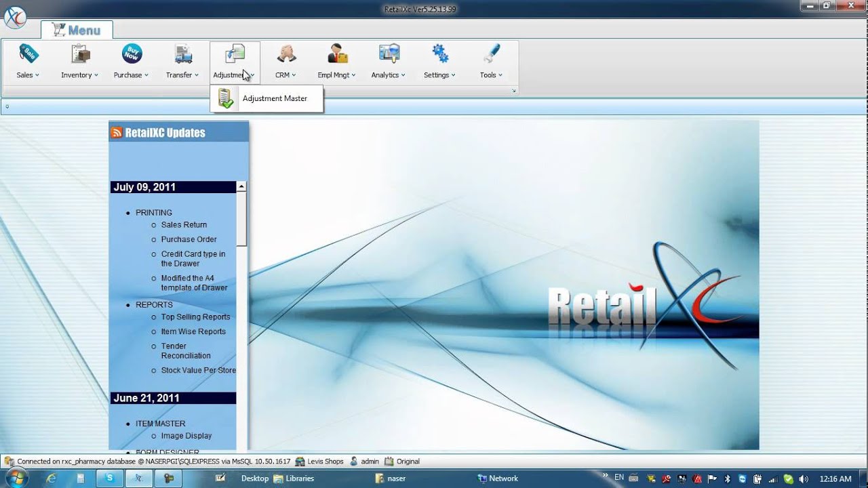Expand the Sales dropdown arrow
The height and width of the screenshot is (488, 868).
click(37, 75)
